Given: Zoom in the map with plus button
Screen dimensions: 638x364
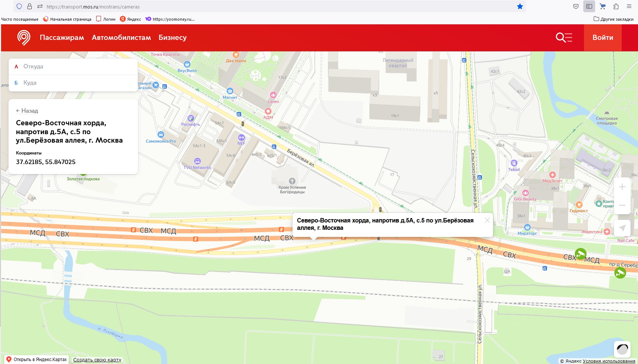Looking at the screenshot, I should click(622, 187).
